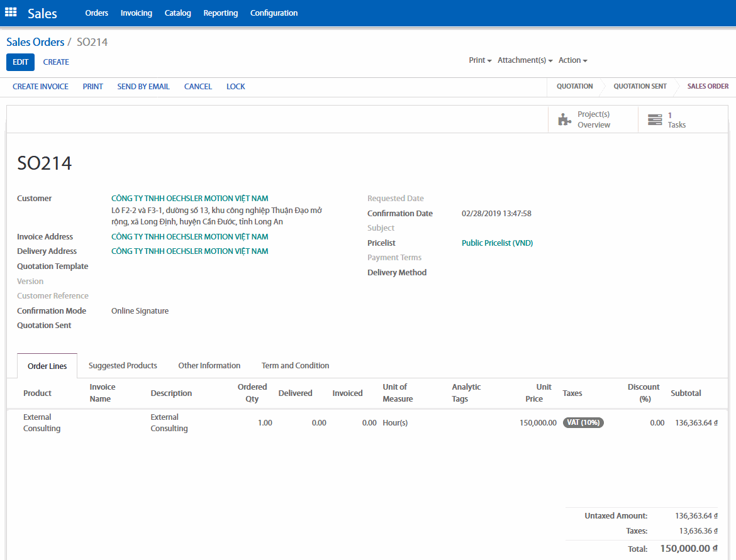Open the Term and Condition tab

click(x=295, y=366)
